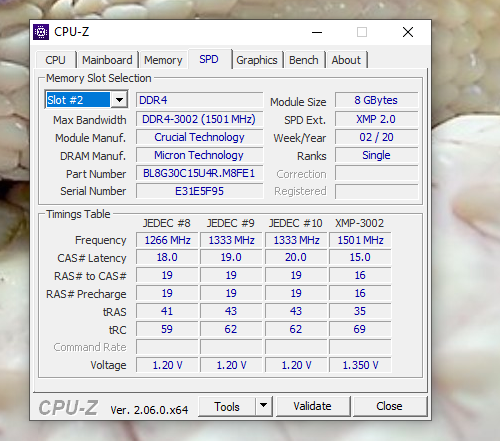Screen dimensions: 500x441
Task: Expand the Slot #2 memory slot dropdown
Action: pyautogui.click(x=119, y=100)
